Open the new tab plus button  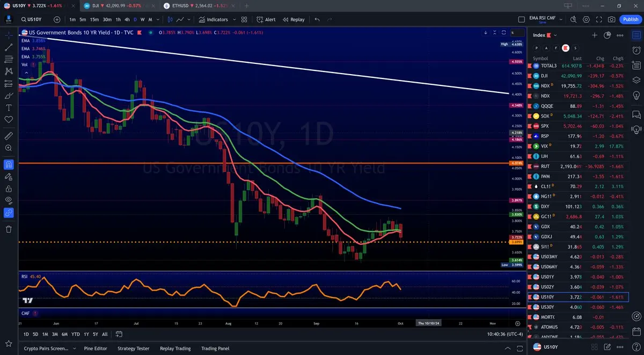(x=246, y=5)
